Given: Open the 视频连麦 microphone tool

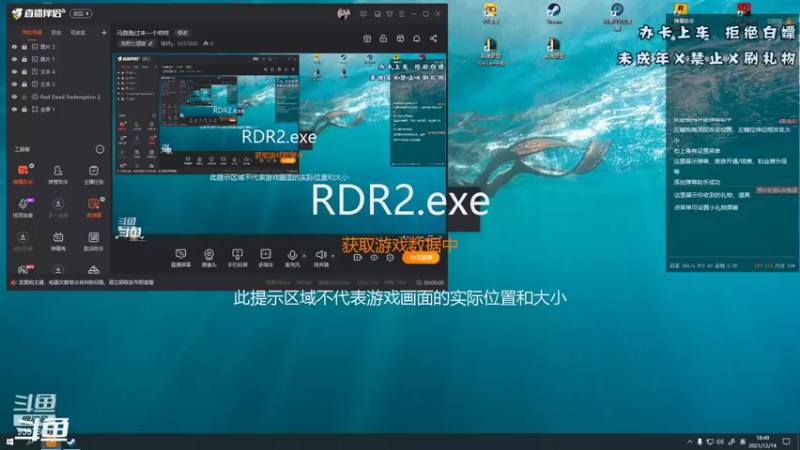Looking at the screenshot, I should pyautogui.click(x=22, y=208).
